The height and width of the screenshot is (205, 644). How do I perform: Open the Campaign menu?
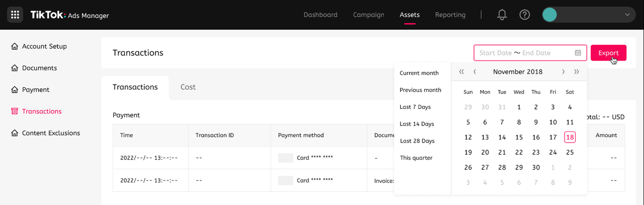click(x=368, y=15)
